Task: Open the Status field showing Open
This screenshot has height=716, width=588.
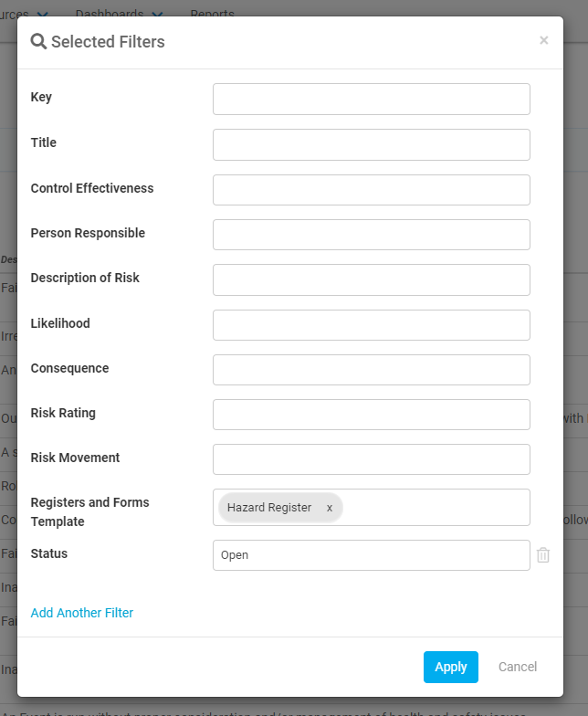Action: [x=371, y=555]
